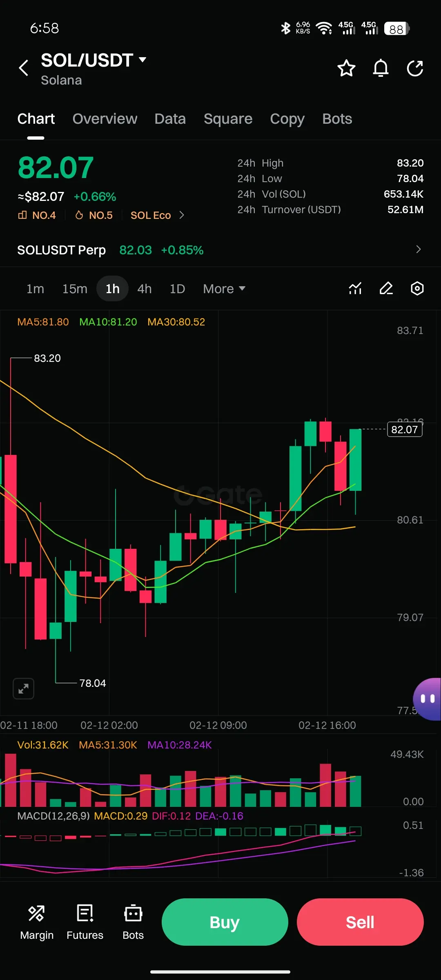The height and width of the screenshot is (980, 441).
Task: Add SOL/USDT to favorites star
Action: tap(346, 68)
